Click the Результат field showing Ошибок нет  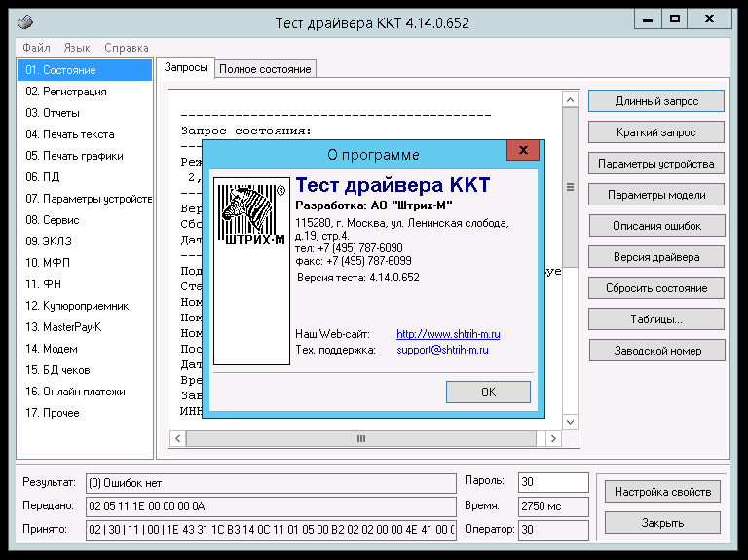[x=271, y=483]
